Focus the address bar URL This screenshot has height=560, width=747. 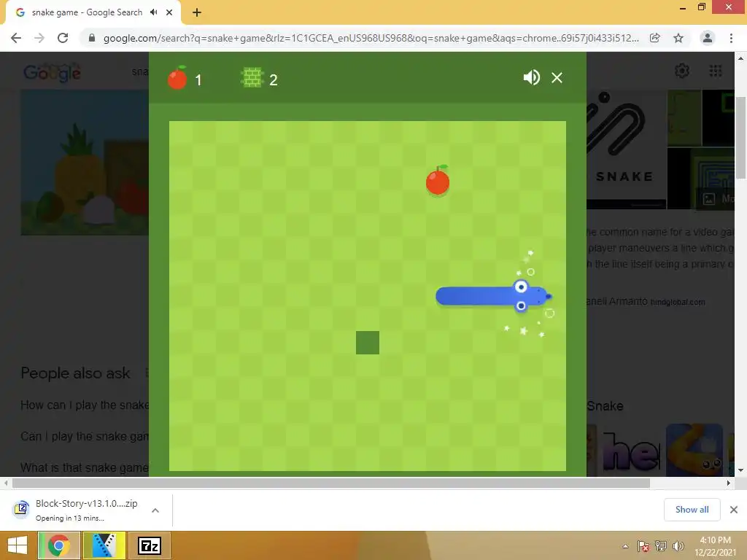pos(371,38)
